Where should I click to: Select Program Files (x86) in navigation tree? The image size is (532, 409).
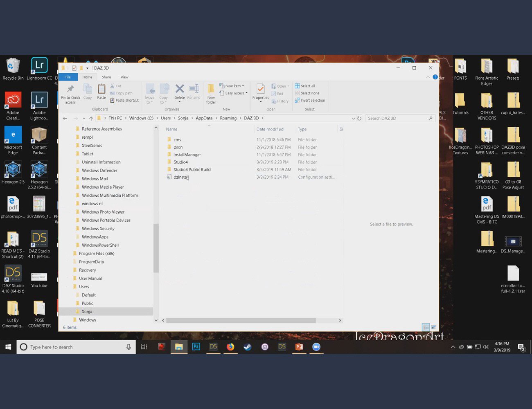[97, 254]
